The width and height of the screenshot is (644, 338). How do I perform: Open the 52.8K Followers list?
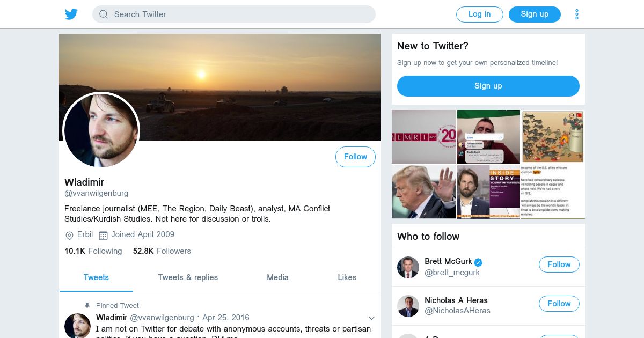pyautogui.click(x=162, y=251)
